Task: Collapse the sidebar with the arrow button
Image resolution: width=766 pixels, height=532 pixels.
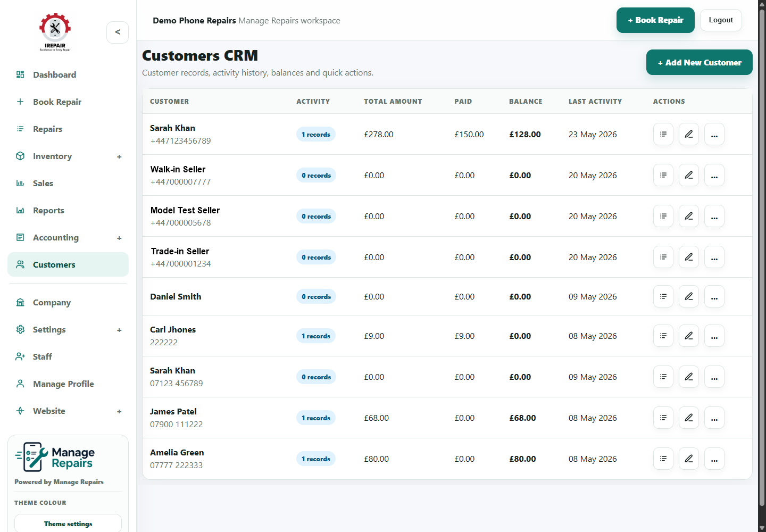Action: click(118, 32)
